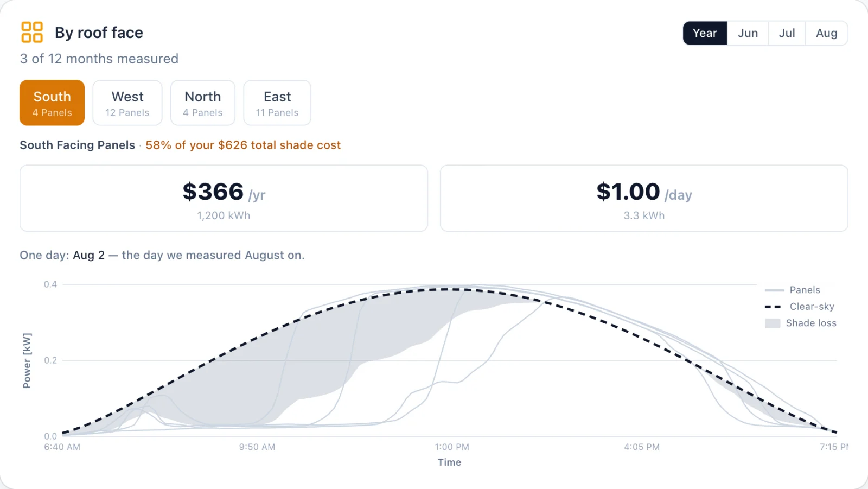This screenshot has height=489, width=868.
Task: Click the orange grid icon beside By roof face
Action: 32,32
